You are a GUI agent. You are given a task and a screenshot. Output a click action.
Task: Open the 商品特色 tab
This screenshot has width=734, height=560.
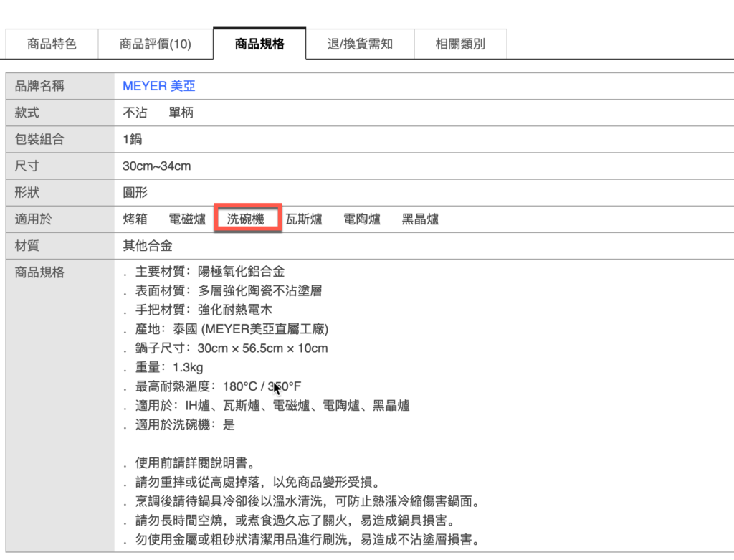click(52, 44)
